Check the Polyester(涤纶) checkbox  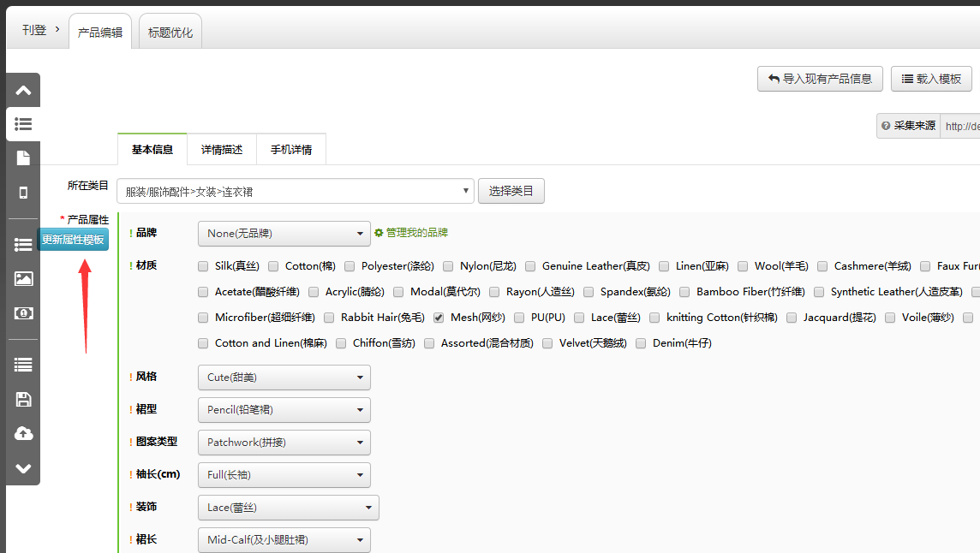[350, 266]
